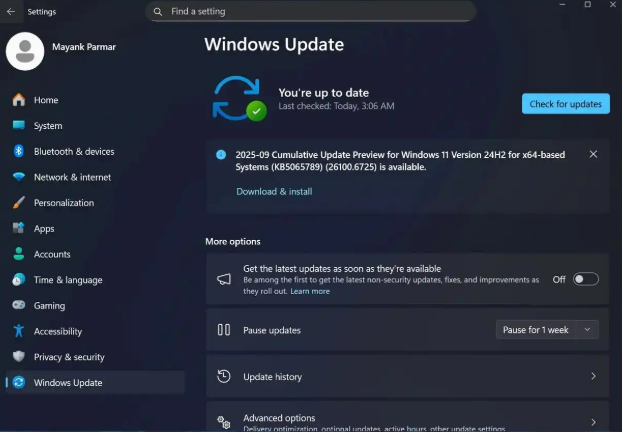Dismiss the cumulative update notice
This screenshot has width=622, height=432.
coord(593,154)
